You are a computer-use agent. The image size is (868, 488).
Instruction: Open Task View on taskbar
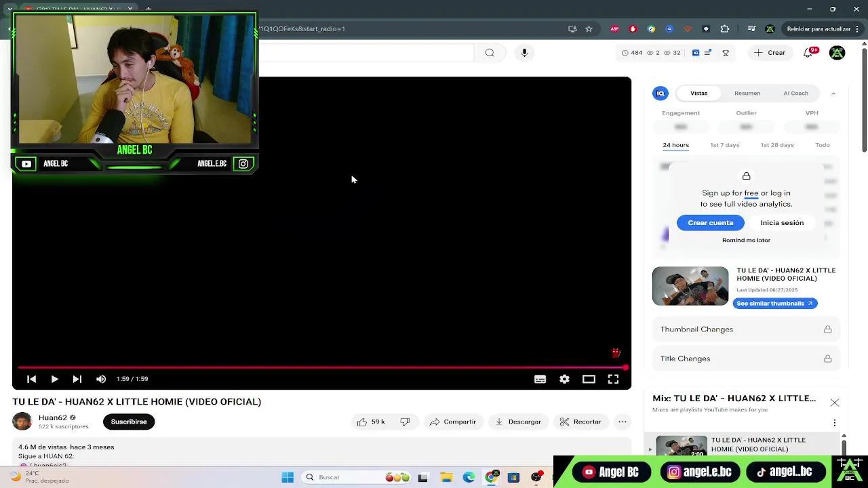423,477
